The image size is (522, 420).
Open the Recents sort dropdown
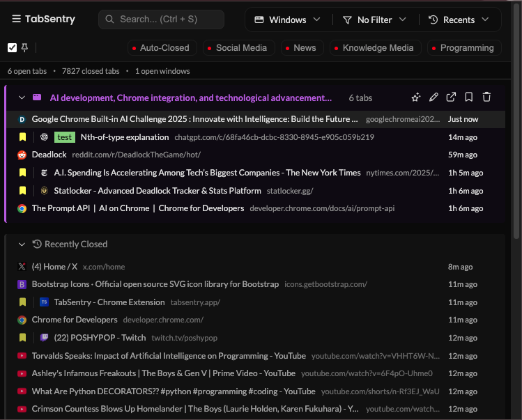coord(459,20)
